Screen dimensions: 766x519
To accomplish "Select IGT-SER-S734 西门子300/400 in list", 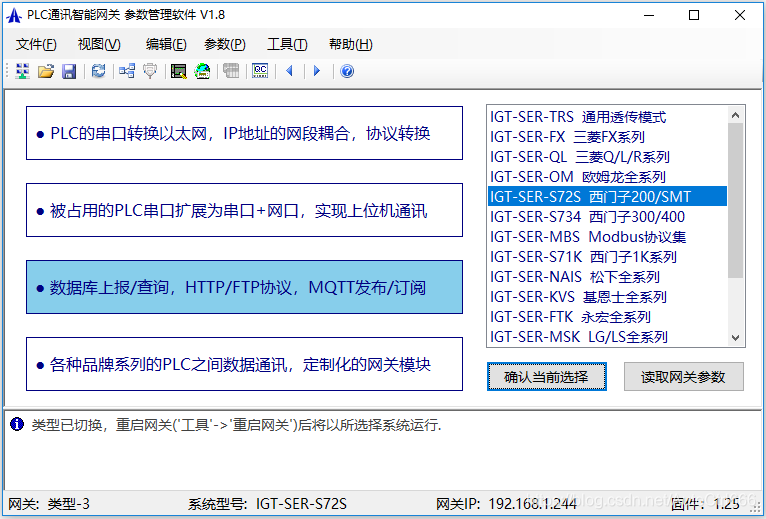I will point(608,216).
